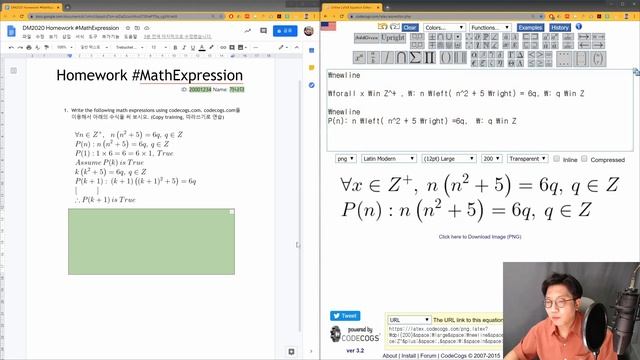
Task: Open the zoom level dropdown in Docs
Action: [x=64, y=47]
